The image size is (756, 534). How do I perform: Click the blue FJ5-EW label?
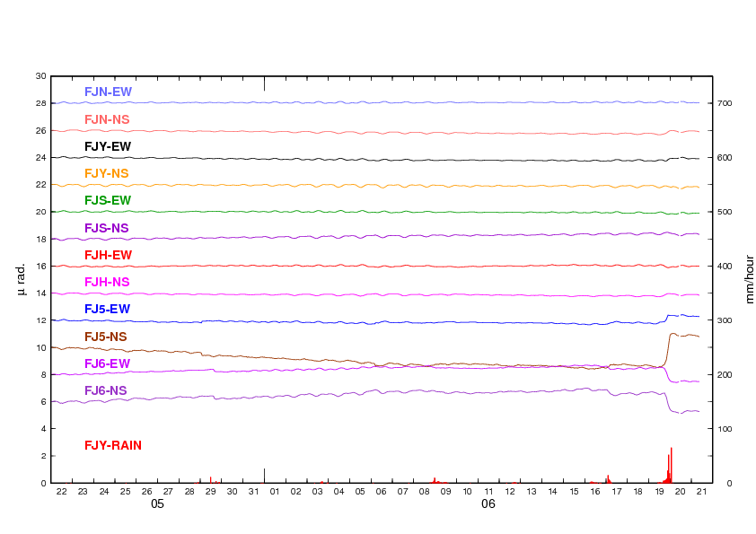tap(107, 309)
